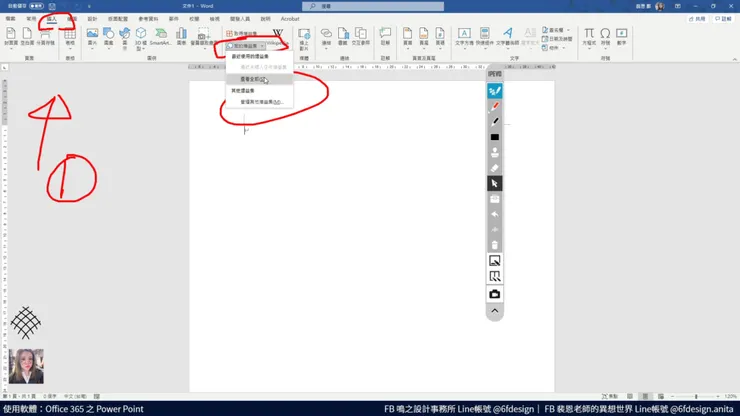Switch to the File tab

[10, 19]
